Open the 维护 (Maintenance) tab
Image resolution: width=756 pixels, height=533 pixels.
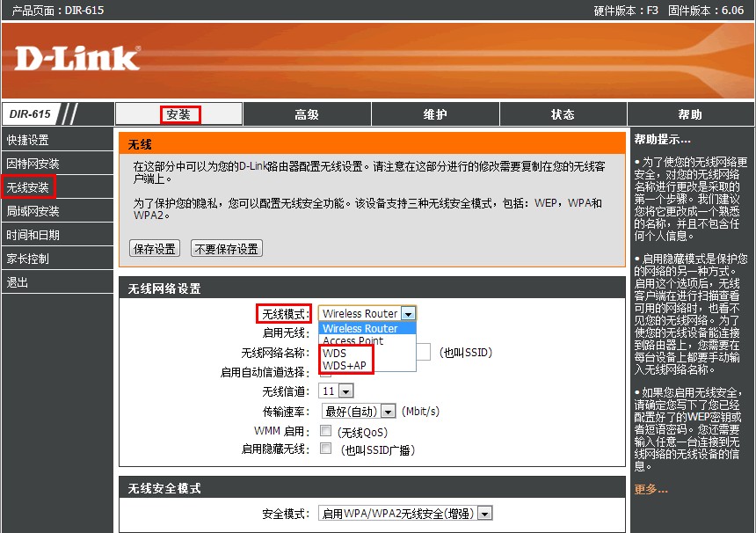click(435, 114)
